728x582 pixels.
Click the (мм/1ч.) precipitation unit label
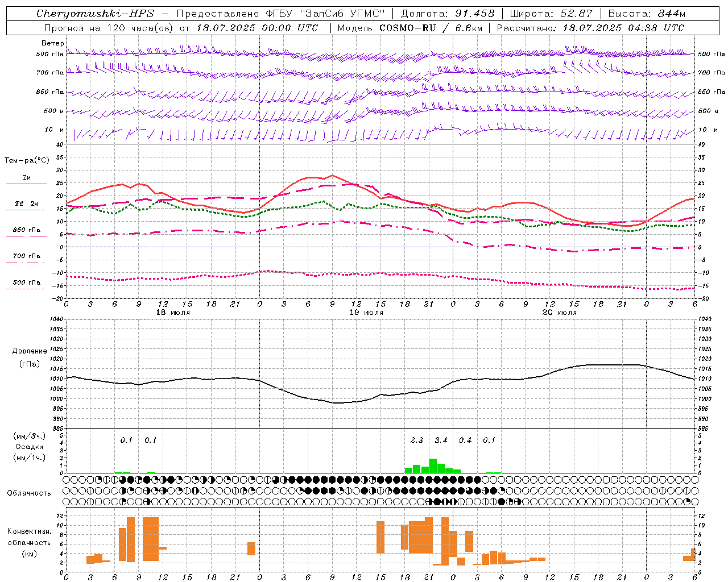29,458
